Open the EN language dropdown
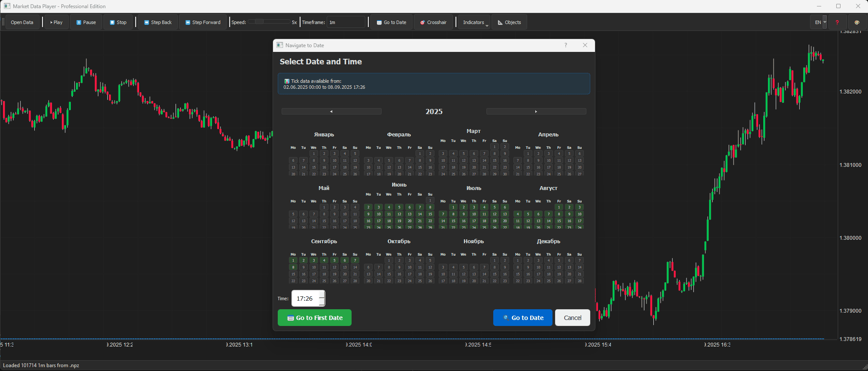868x371 pixels. (818, 22)
